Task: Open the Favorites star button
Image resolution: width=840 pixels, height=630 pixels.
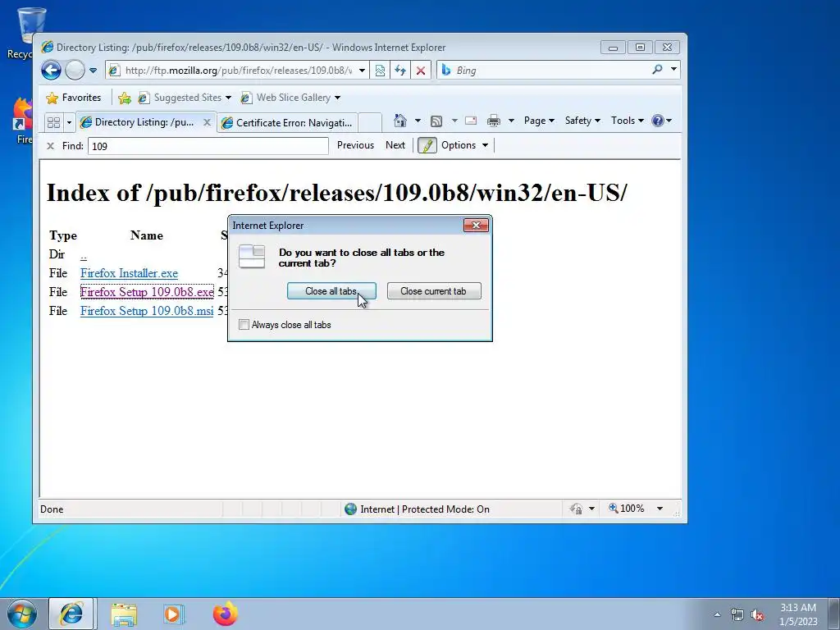Action: tap(74, 98)
